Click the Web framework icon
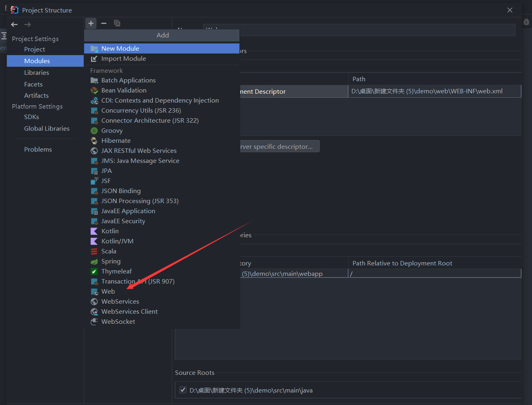The width and height of the screenshot is (532, 405). click(94, 292)
